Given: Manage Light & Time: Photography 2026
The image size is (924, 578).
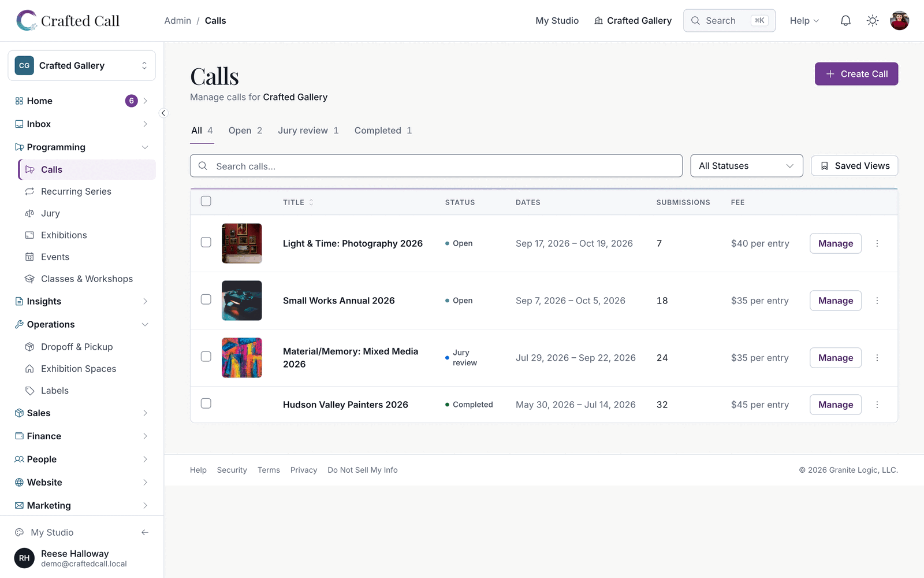Looking at the screenshot, I should click(x=836, y=243).
